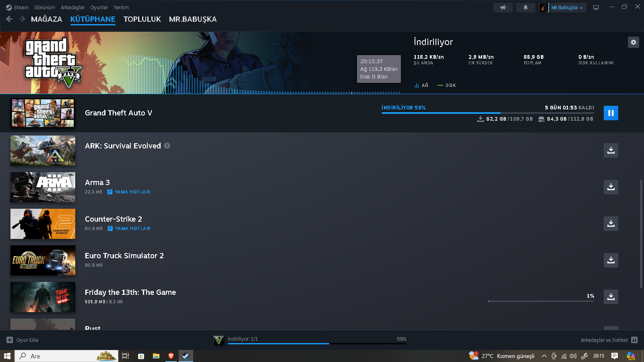Click the İNDİRİLİYOR 56% status text
The image size is (644, 362).
tap(404, 107)
